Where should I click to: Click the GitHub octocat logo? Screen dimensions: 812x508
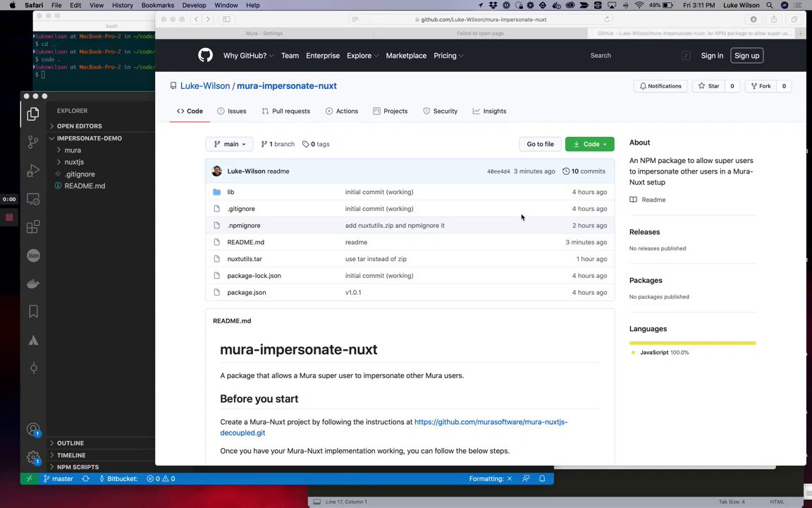pyautogui.click(x=206, y=56)
